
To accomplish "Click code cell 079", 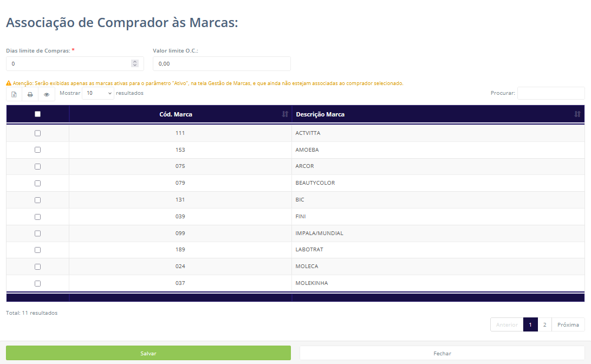I will [x=180, y=183].
